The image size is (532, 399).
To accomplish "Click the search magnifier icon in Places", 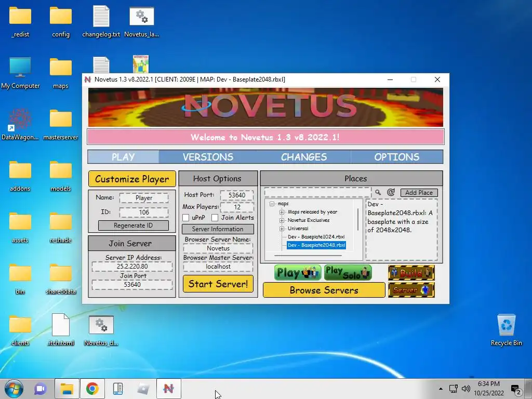I will [x=378, y=192].
